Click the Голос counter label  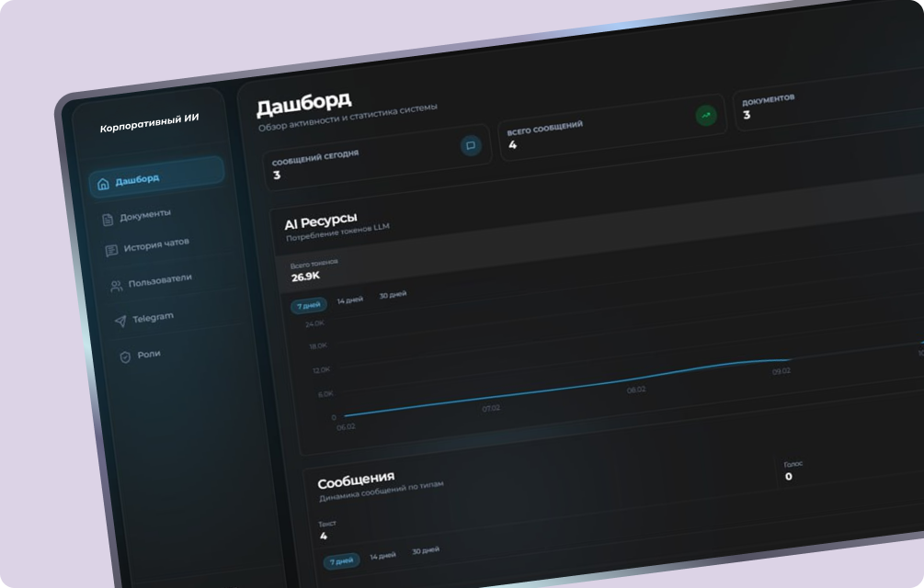point(793,464)
